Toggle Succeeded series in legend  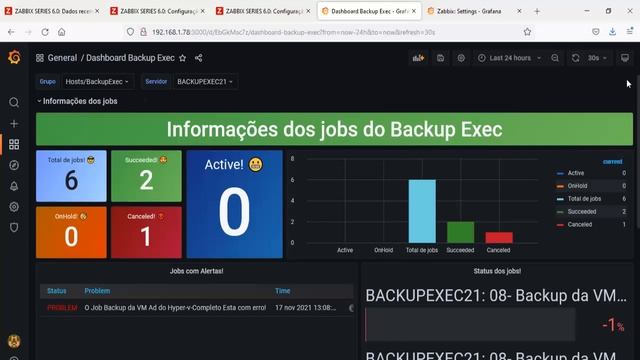click(582, 211)
